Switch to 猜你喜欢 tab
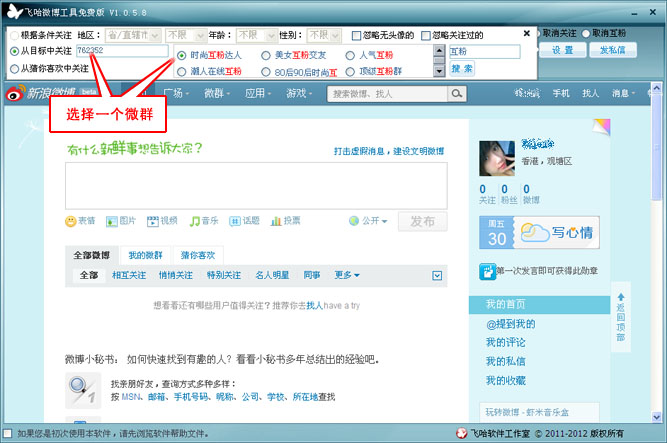Screen dimensions: 667x443 pos(198,255)
